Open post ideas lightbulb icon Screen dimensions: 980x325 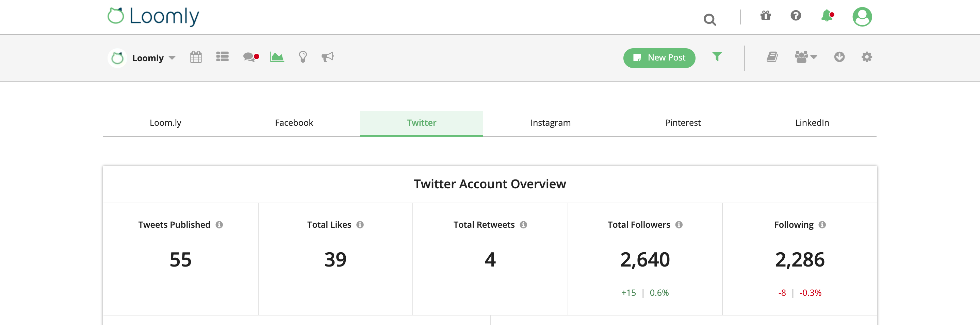pos(303,57)
